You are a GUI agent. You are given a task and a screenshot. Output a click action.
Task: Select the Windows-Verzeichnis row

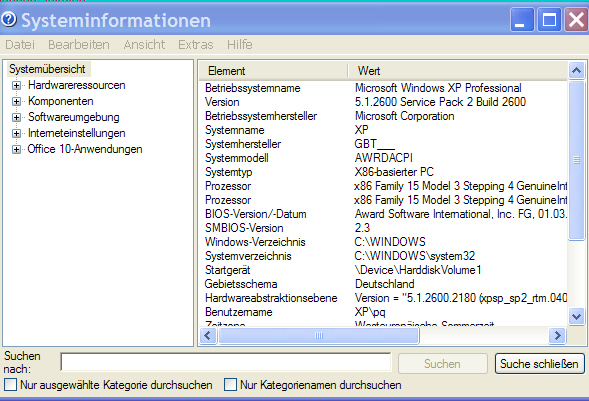pos(383,242)
